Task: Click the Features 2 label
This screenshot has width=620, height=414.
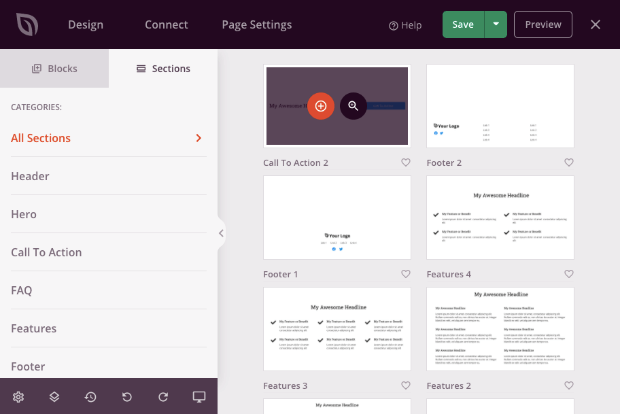Action: [449, 386]
